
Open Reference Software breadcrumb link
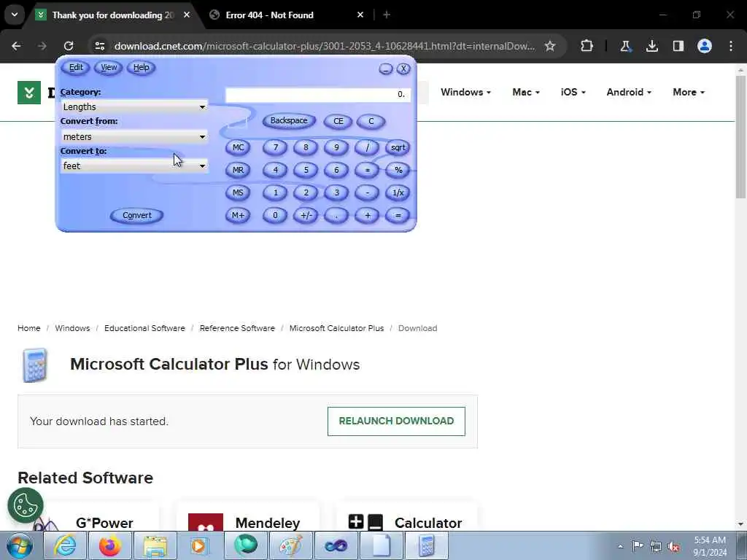click(237, 328)
